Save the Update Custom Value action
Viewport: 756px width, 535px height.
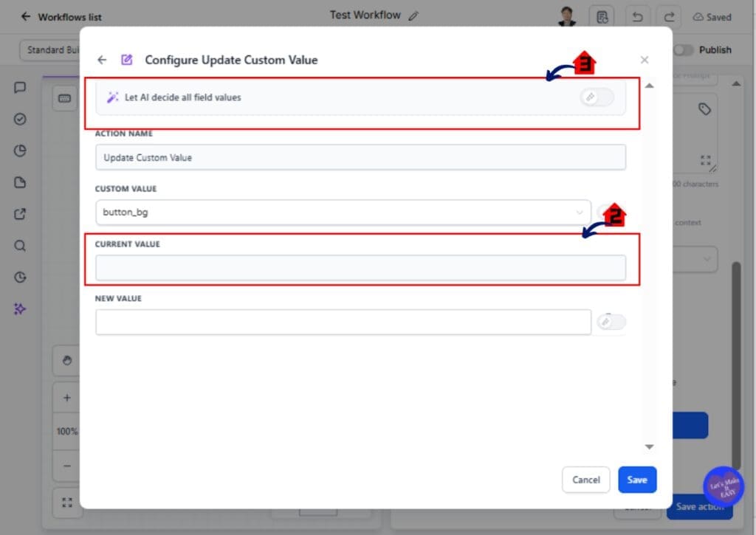pyautogui.click(x=637, y=480)
